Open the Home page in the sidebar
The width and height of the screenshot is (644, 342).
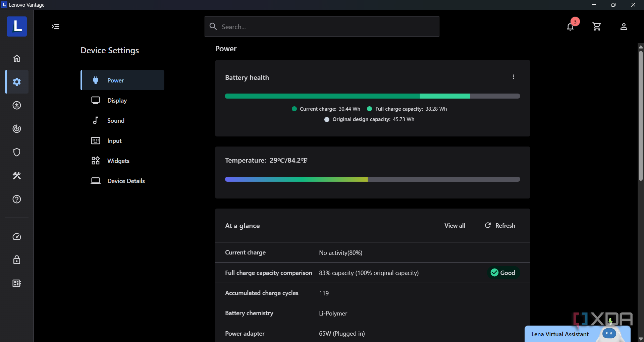click(x=17, y=58)
